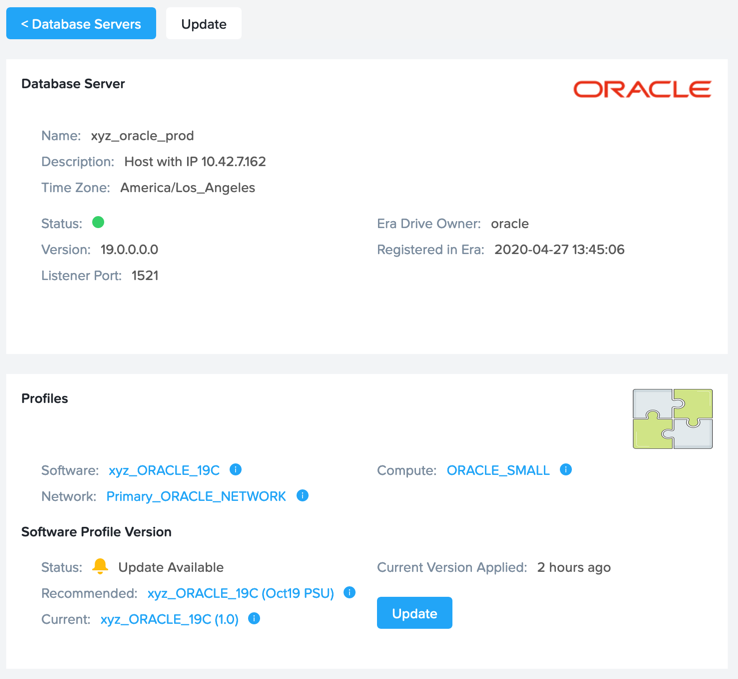Select the Update Available status text

(x=171, y=567)
